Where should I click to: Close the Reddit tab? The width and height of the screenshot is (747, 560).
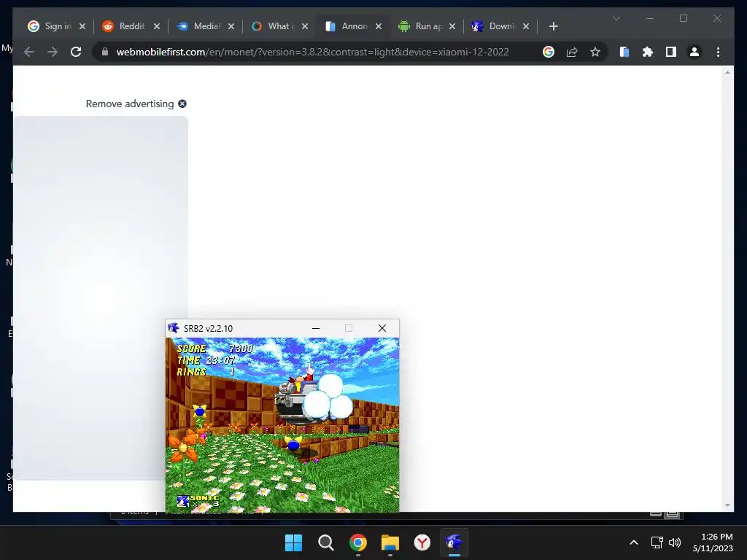click(157, 26)
